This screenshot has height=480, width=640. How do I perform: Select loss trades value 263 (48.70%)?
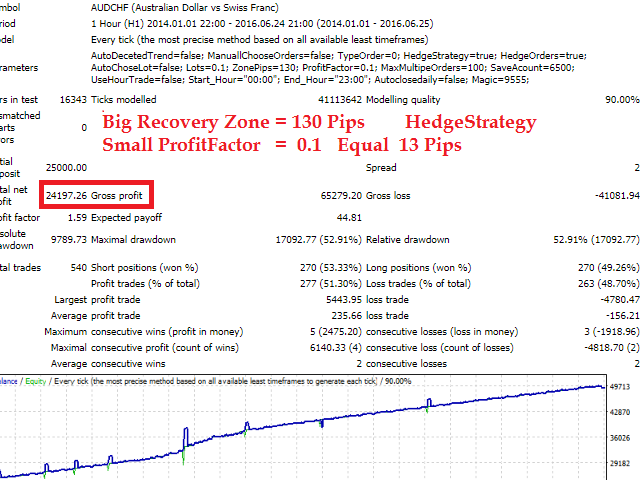608,284
